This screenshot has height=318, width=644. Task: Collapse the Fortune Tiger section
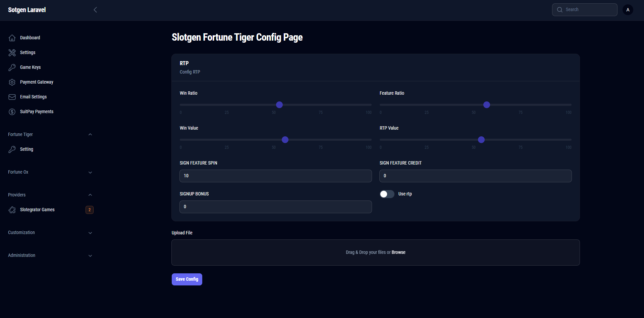coord(90,135)
